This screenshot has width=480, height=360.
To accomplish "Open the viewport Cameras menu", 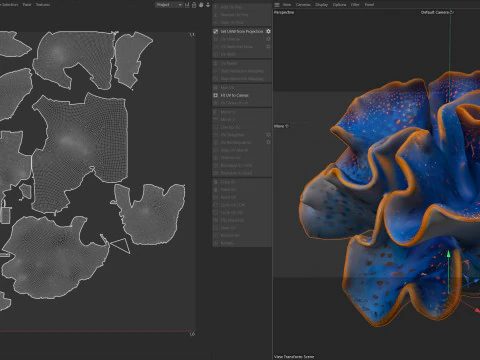I will (303, 5).
